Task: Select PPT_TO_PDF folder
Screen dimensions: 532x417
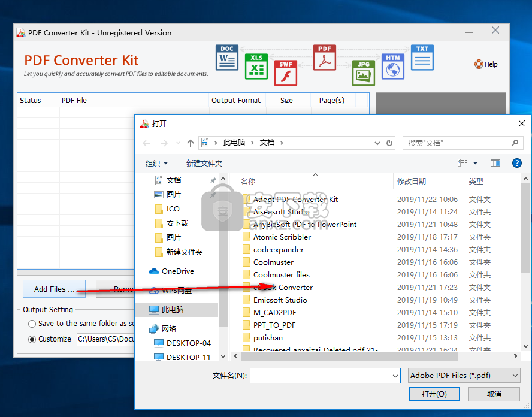Action: pos(274,325)
